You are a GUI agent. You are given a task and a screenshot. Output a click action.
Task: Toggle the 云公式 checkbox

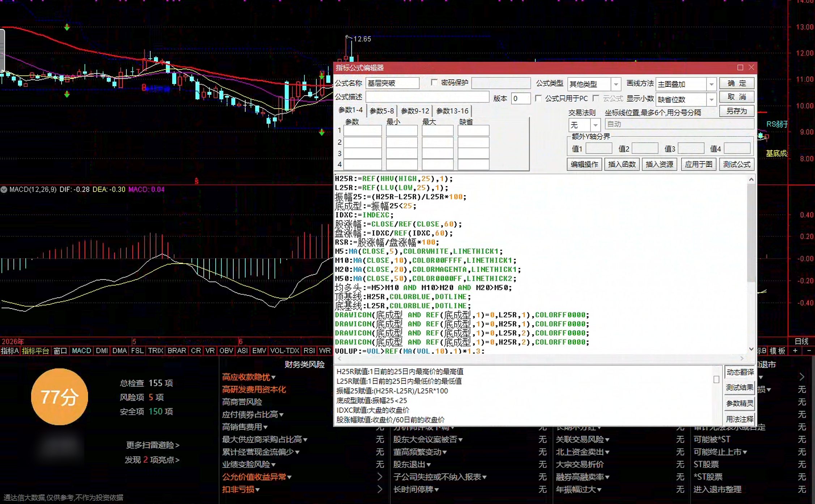tap(596, 98)
